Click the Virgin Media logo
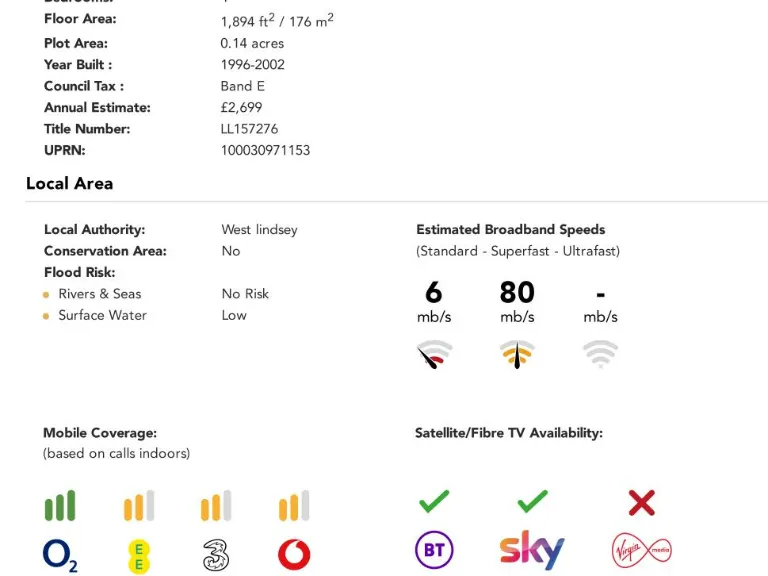Viewport: 768px width, 576px height. 641,550
